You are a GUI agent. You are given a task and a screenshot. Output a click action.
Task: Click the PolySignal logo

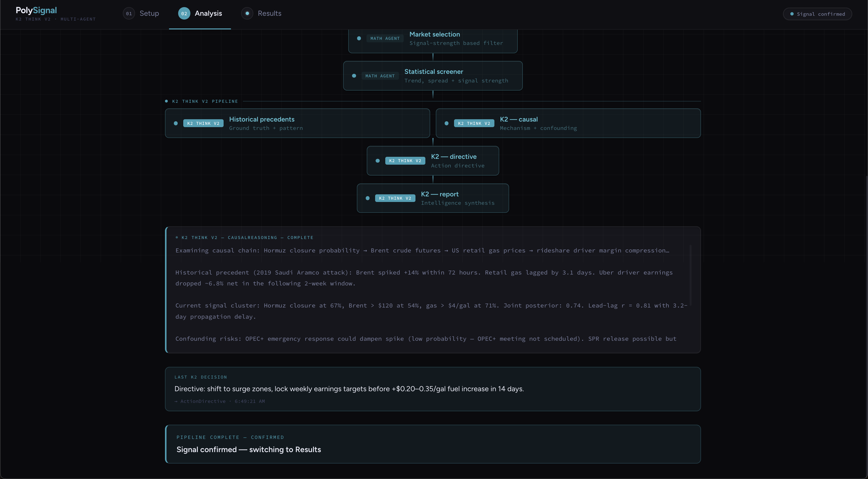pos(36,10)
